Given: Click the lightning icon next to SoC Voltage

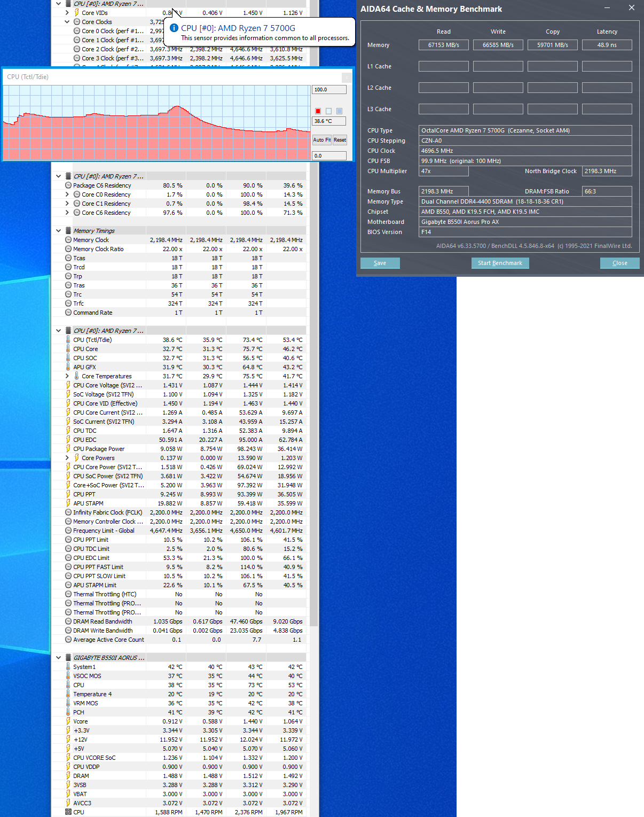Looking at the screenshot, I should coord(68,394).
